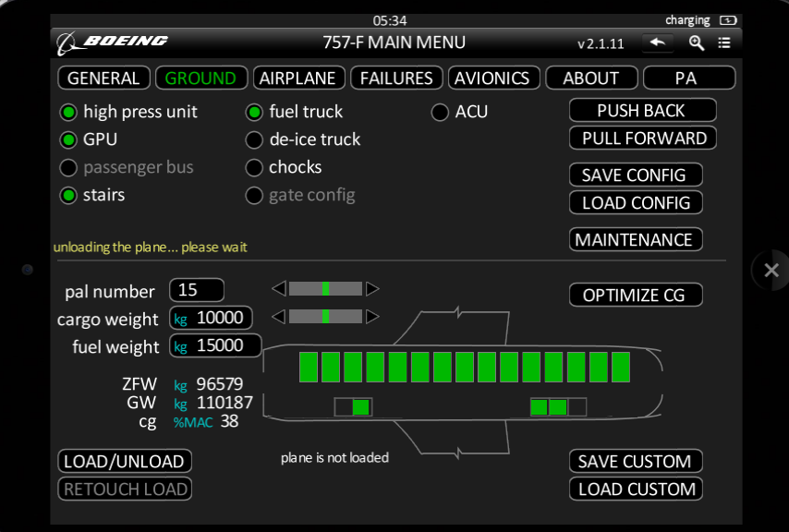Enable the chocks option
Screen dimensions: 789x532
(254, 168)
